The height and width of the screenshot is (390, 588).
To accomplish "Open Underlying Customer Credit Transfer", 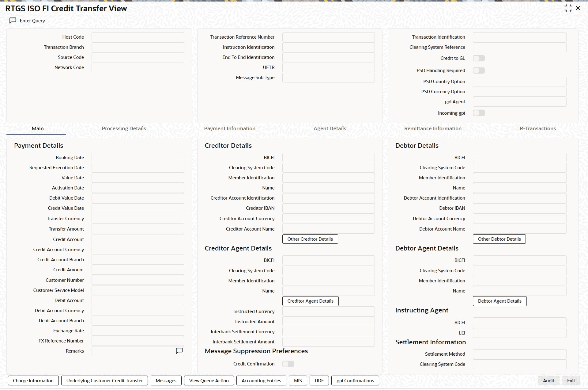I will coord(104,380).
